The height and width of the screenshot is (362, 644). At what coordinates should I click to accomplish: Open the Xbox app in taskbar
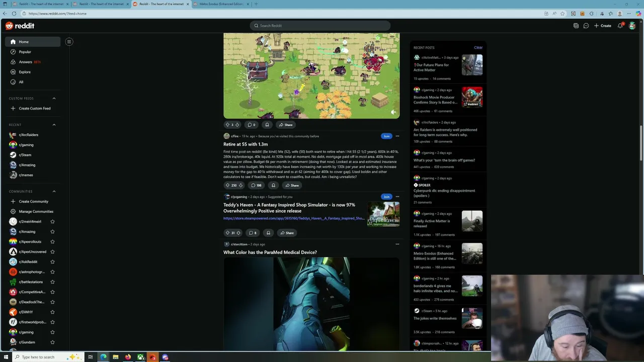(140, 357)
